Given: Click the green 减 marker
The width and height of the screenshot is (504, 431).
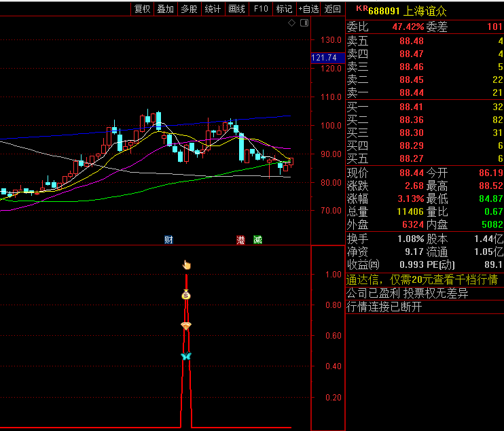Looking at the screenshot, I should point(258,239).
